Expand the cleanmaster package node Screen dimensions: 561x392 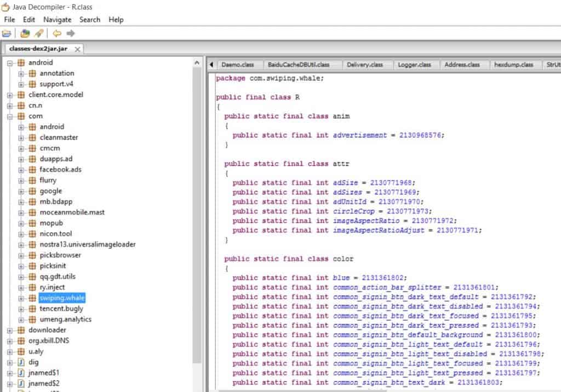coord(21,138)
